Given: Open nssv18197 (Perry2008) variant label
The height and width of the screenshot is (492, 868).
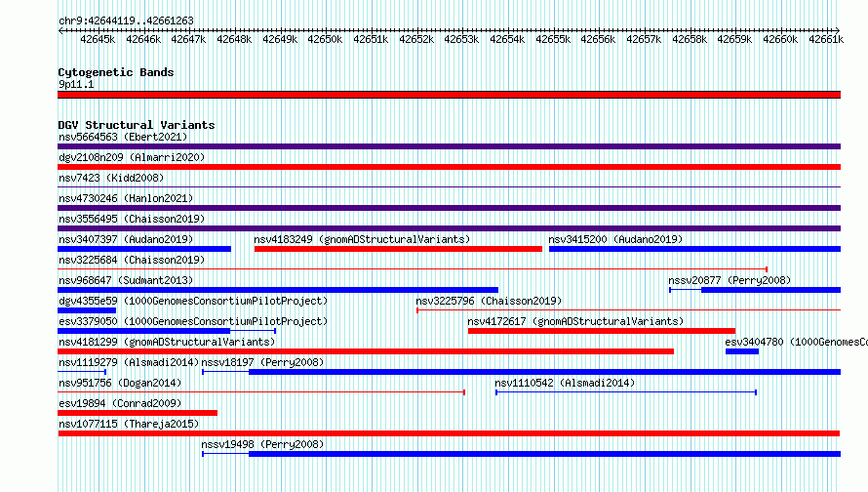Looking at the screenshot, I should click(262, 362).
